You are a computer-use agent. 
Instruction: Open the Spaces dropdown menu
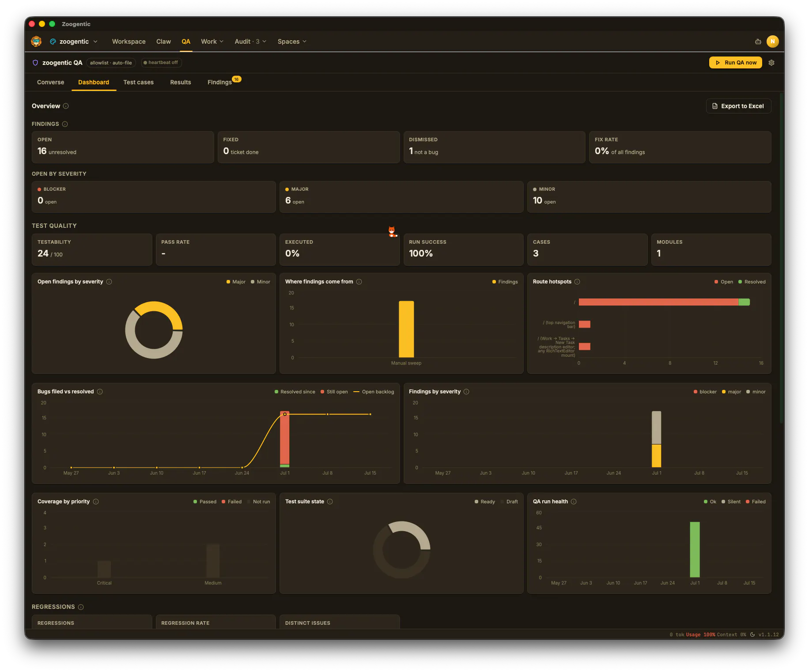pos(292,42)
